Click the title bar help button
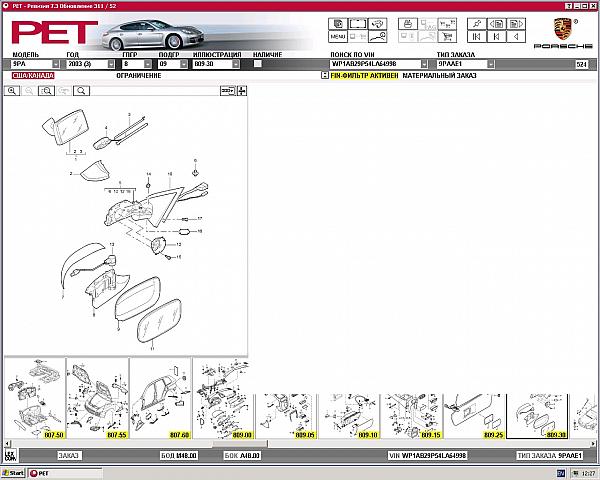The width and height of the screenshot is (600, 480). [x=569, y=6]
